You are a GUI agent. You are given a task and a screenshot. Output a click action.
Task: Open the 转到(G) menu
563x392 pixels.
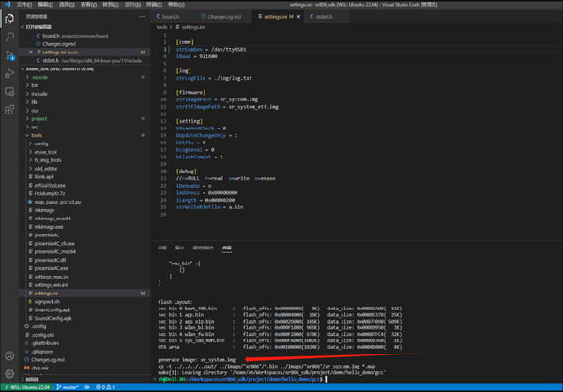(x=111, y=5)
